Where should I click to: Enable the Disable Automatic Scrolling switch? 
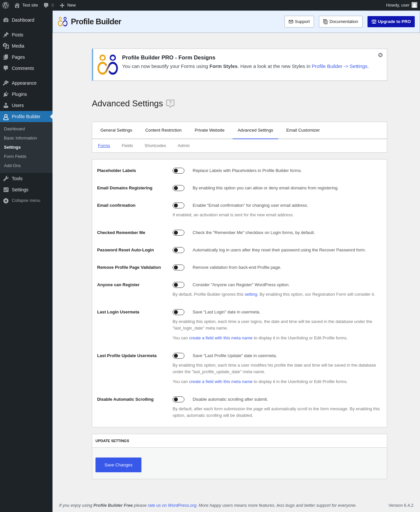coord(178,399)
